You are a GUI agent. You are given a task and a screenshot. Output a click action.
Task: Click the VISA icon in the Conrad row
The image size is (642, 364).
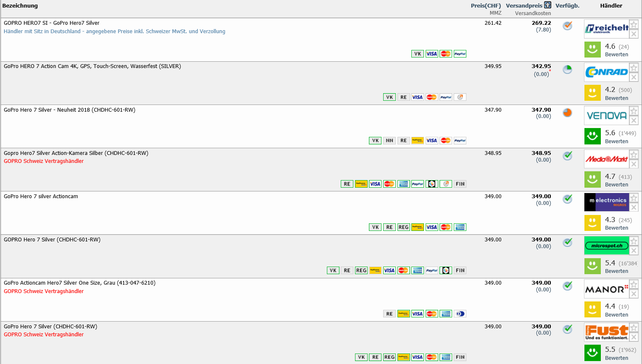417,97
